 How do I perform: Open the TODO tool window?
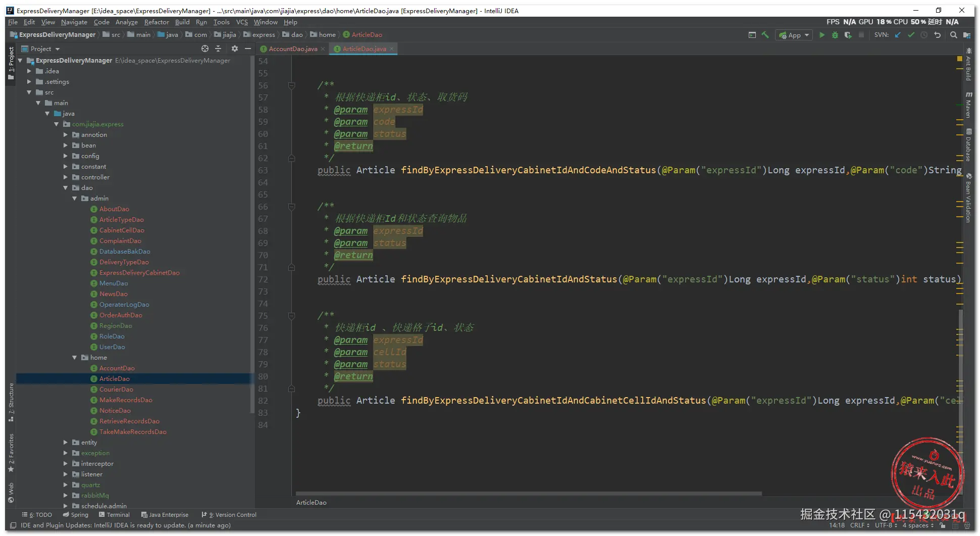(x=37, y=515)
